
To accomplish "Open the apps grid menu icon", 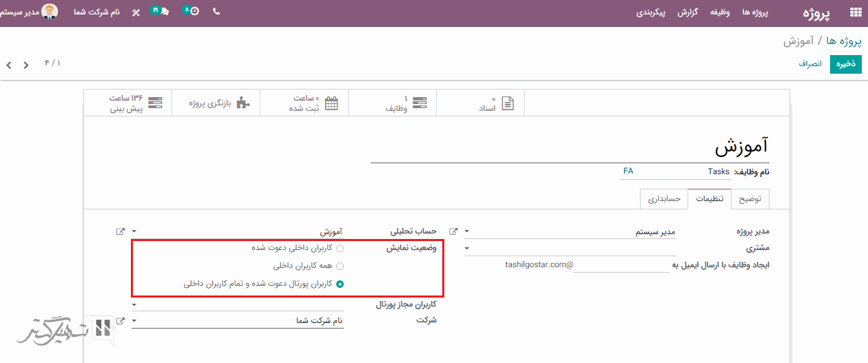I will 856,12.
